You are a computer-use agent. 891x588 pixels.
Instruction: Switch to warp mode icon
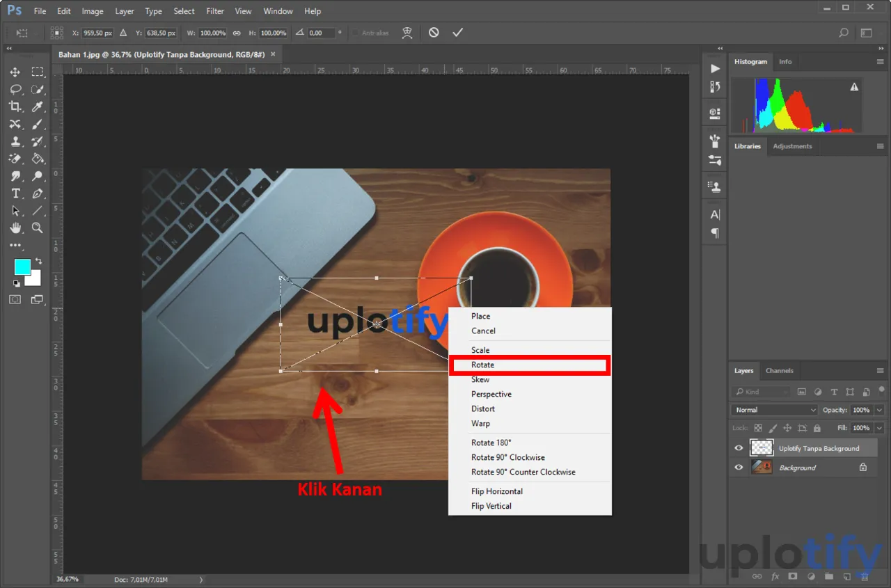point(409,33)
